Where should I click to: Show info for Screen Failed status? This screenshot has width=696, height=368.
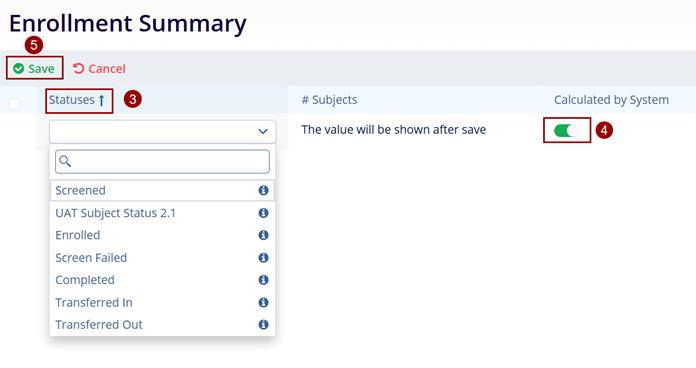click(263, 258)
